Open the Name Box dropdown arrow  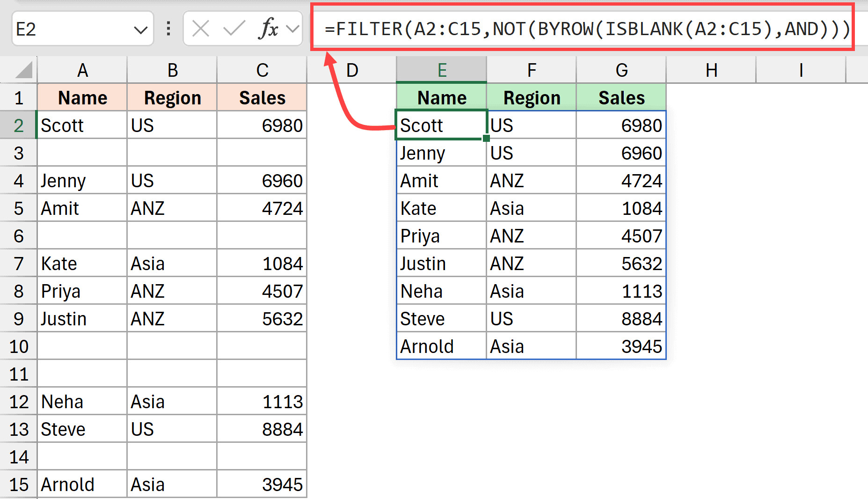coord(142,29)
